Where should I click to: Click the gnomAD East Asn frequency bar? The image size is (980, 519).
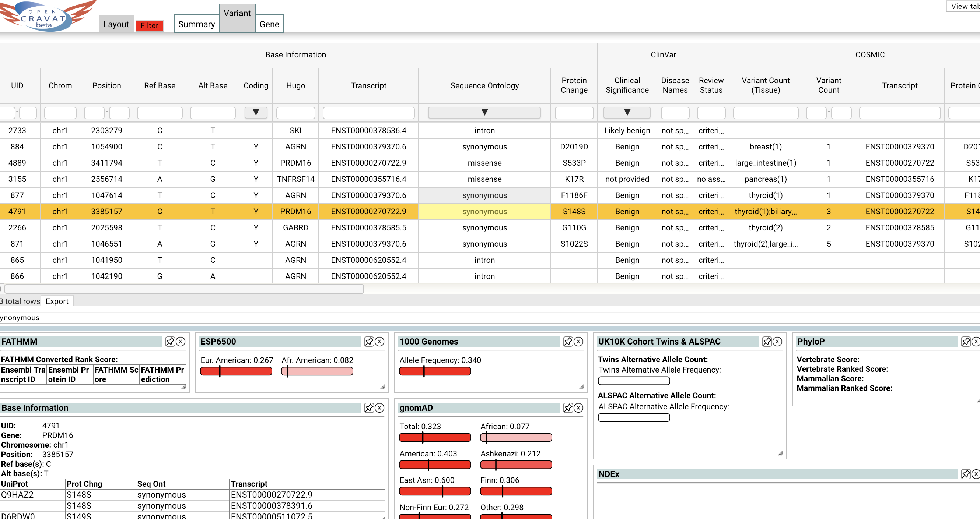(435, 491)
